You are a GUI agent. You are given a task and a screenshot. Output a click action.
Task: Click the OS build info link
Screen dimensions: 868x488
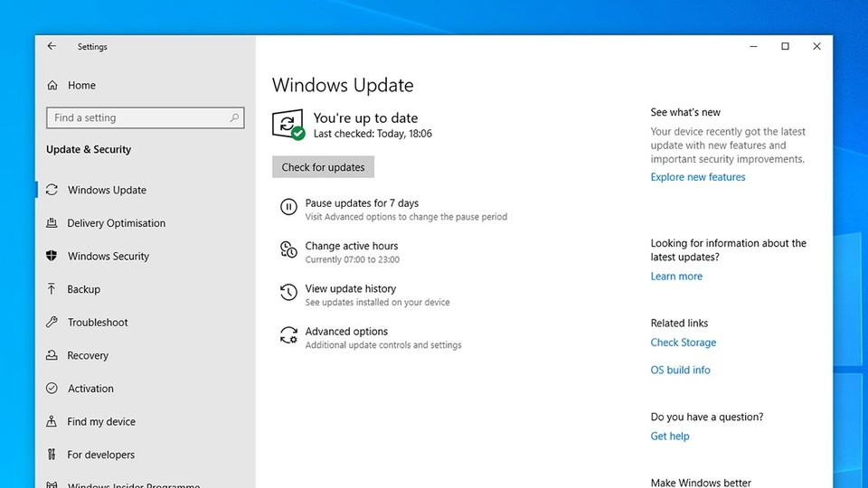pos(680,371)
